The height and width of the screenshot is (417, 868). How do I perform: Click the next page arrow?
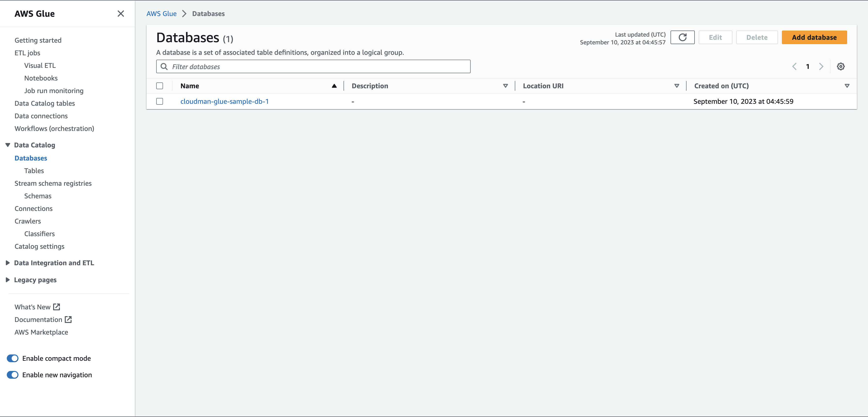pyautogui.click(x=821, y=66)
